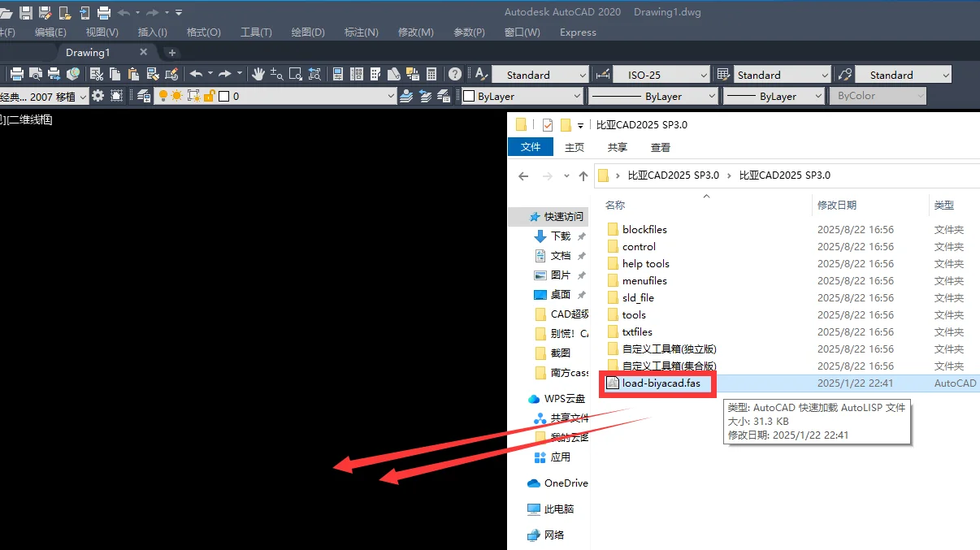This screenshot has width=980, height=550.
Task: Open the 格式(O) menu
Action: (204, 32)
